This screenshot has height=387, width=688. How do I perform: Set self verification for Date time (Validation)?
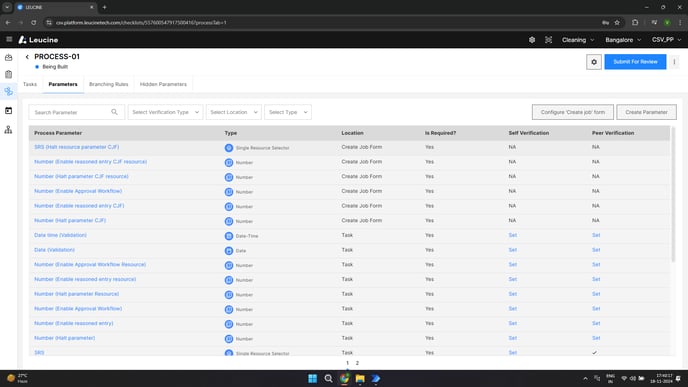click(x=512, y=235)
